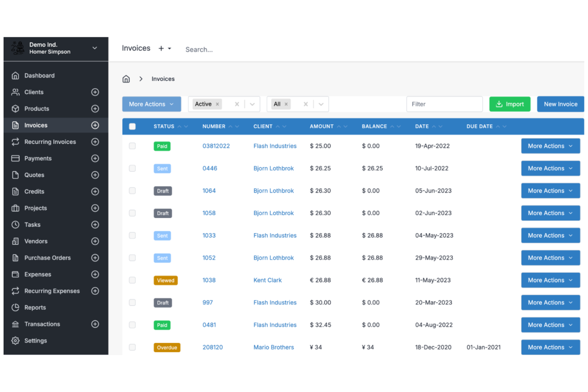Click the New Invoice button
The height and width of the screenshot is (392, 588).
coord(560,104)
